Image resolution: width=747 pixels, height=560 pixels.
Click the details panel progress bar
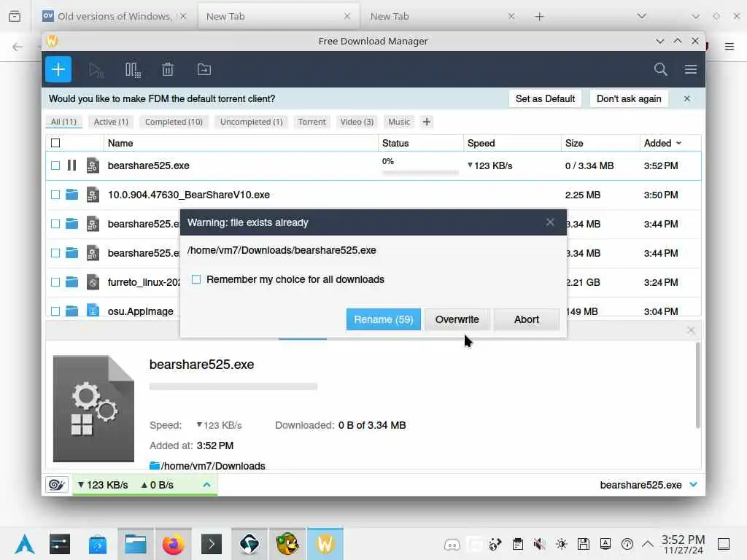(x=233, y=386)
